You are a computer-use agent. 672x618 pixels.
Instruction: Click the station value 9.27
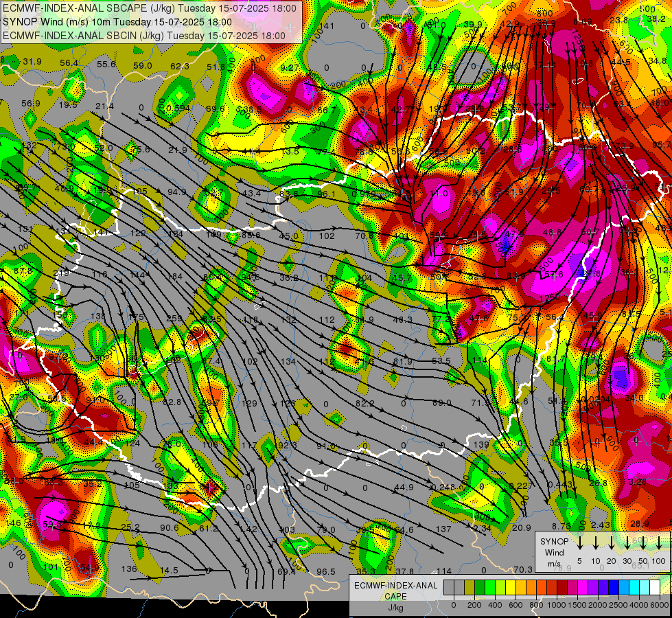pyautogui.click(x=289, y=67)
